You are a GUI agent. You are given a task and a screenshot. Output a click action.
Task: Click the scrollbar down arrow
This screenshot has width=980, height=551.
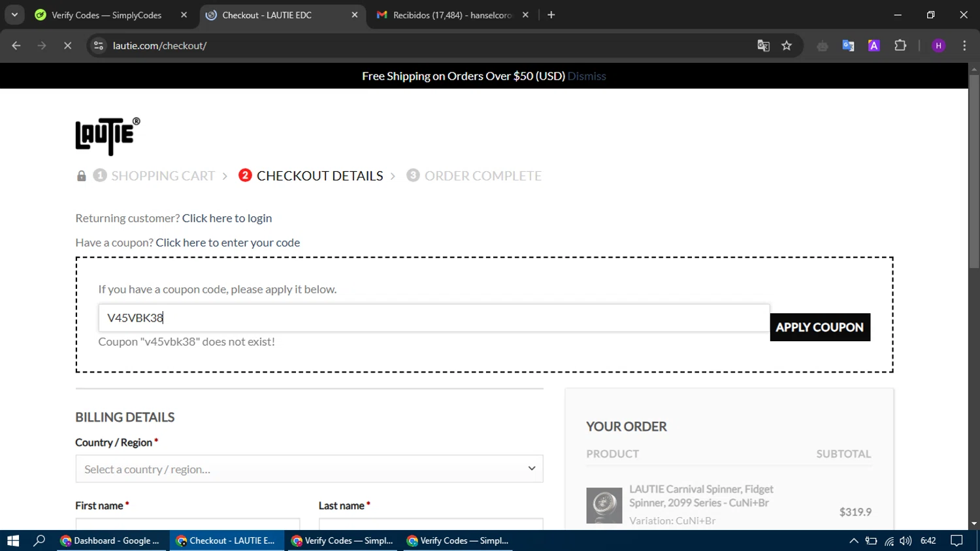click(x=974, y=524)
